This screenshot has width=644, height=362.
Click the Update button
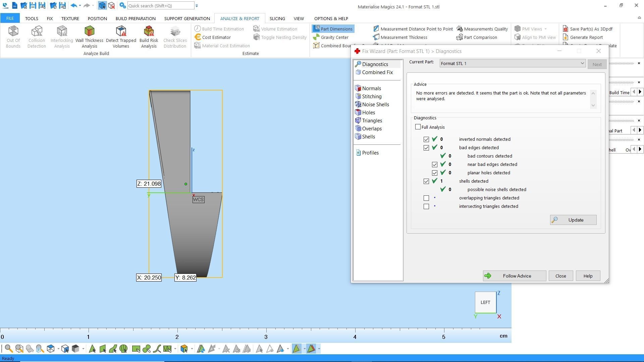573,220
